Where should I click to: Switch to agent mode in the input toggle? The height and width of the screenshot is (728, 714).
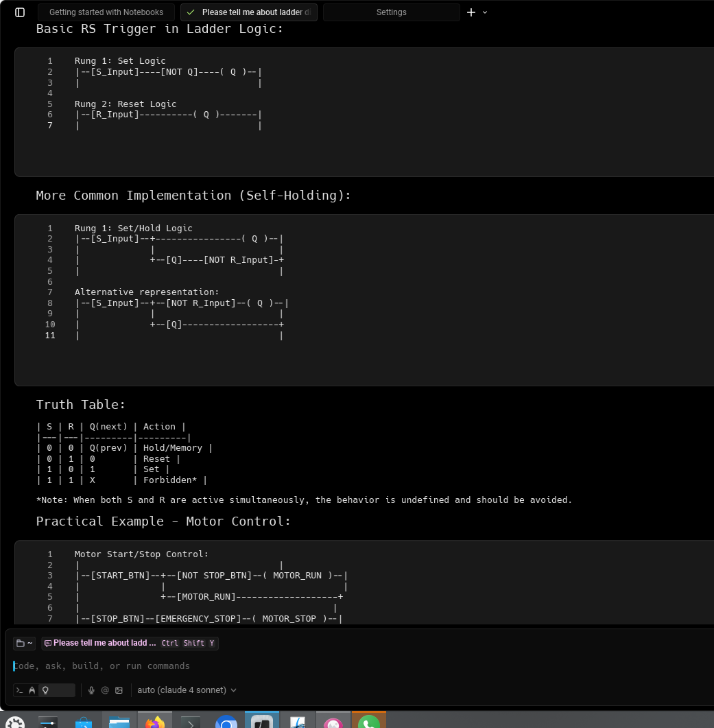pyautogui.click(x=32, y=690)
